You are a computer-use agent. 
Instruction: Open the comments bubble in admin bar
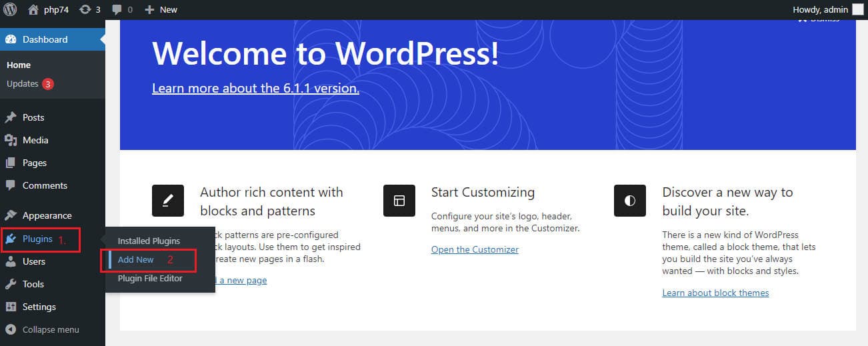tap(122, 10)
